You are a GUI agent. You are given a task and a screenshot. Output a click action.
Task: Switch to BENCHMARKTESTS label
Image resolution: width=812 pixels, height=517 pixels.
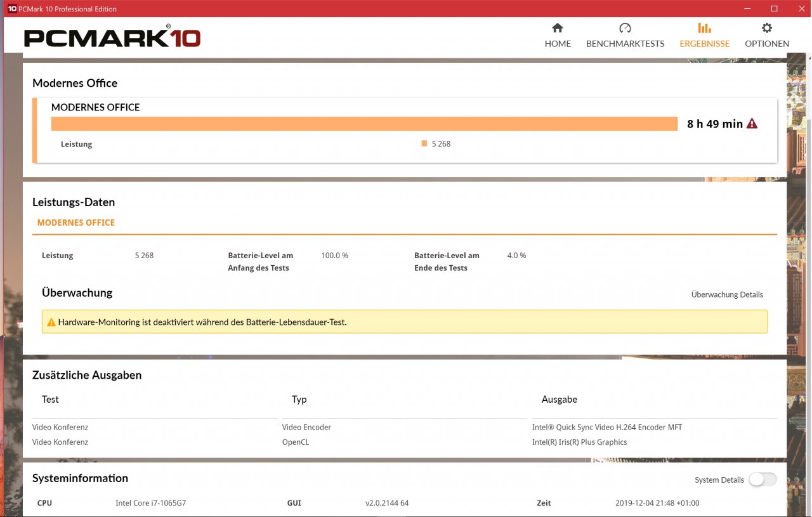625,44
